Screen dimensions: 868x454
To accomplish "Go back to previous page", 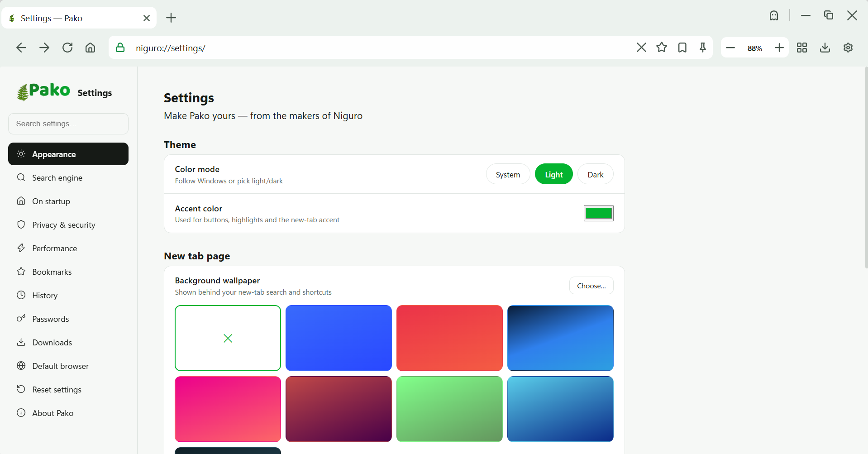I will click(x=21, y=48).
